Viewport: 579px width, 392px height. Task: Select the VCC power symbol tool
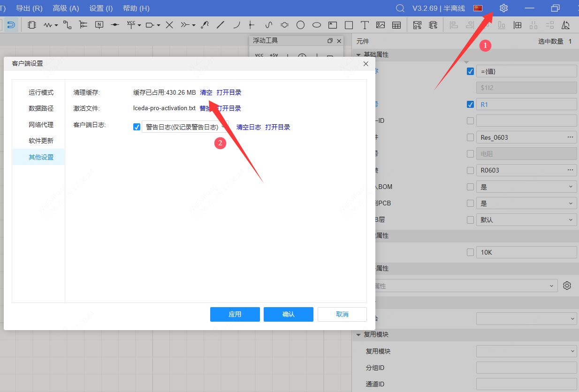131,24
